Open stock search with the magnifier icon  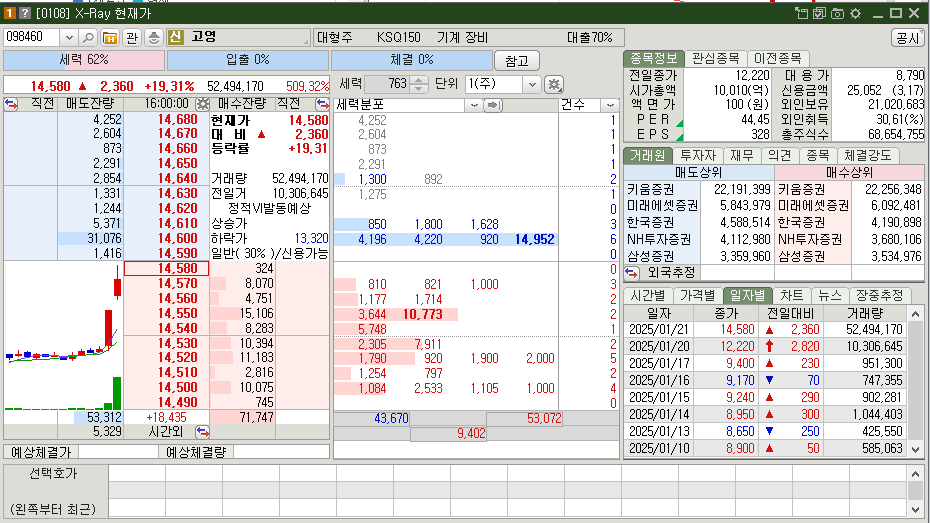click(x=88, y=37)
